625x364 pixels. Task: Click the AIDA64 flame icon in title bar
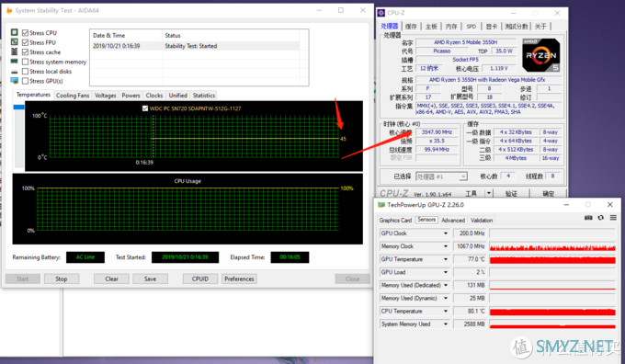tap(9, 10)
